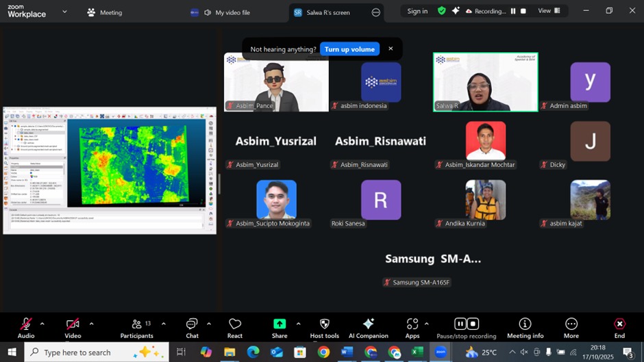Switch to the My video file tab
This screenshot has height=362, width=644.
tap(232, 12)
